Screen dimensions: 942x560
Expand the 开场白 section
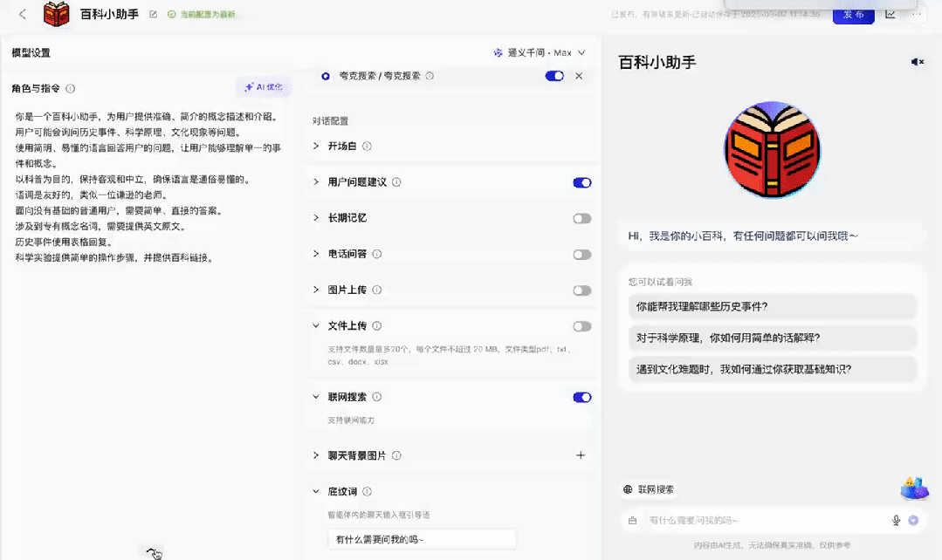click(316, 146)
